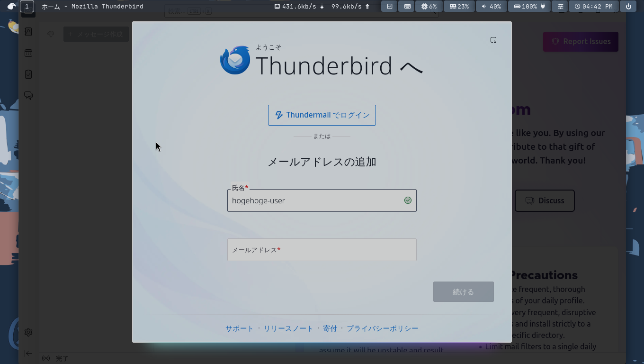Open the tasks sidebar icon

point(28,74)
